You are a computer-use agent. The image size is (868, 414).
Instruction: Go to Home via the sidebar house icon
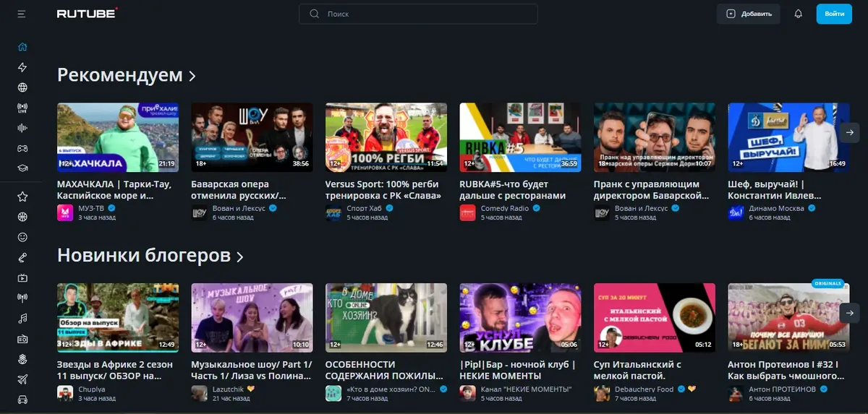pos(22,48)
